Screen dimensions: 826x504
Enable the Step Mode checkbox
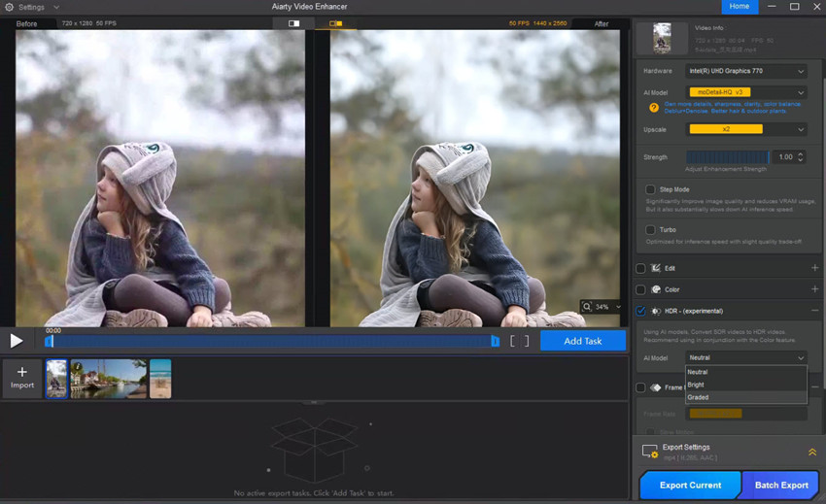(650, 189)
